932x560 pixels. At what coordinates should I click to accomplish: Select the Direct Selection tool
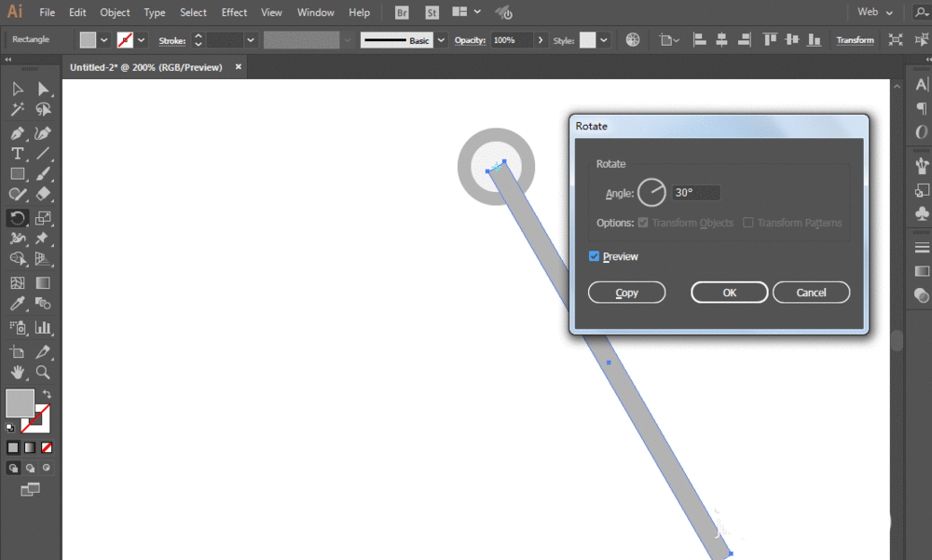(43, 89)
